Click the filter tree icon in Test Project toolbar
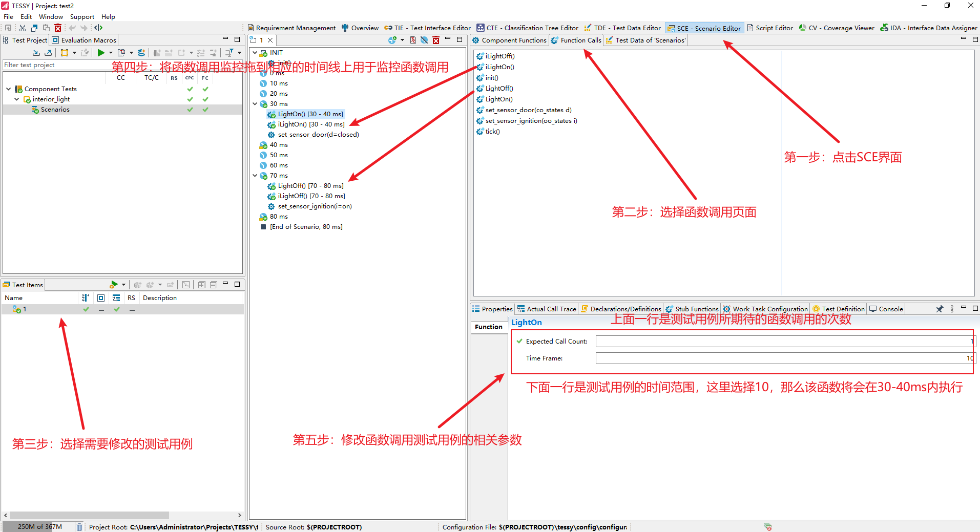The image size is (980, 532). tap(230, 53)
